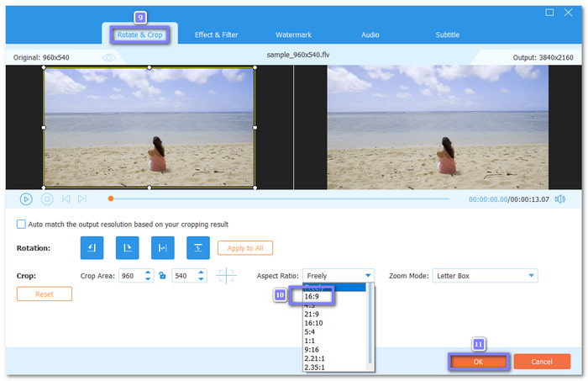Click the crop height input field
This screenshot has width=588, height=381.
[x=185, y=276]
